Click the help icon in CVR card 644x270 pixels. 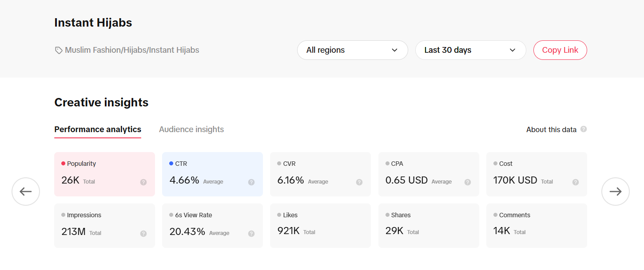pyautogui.click(x=359, y=182)
